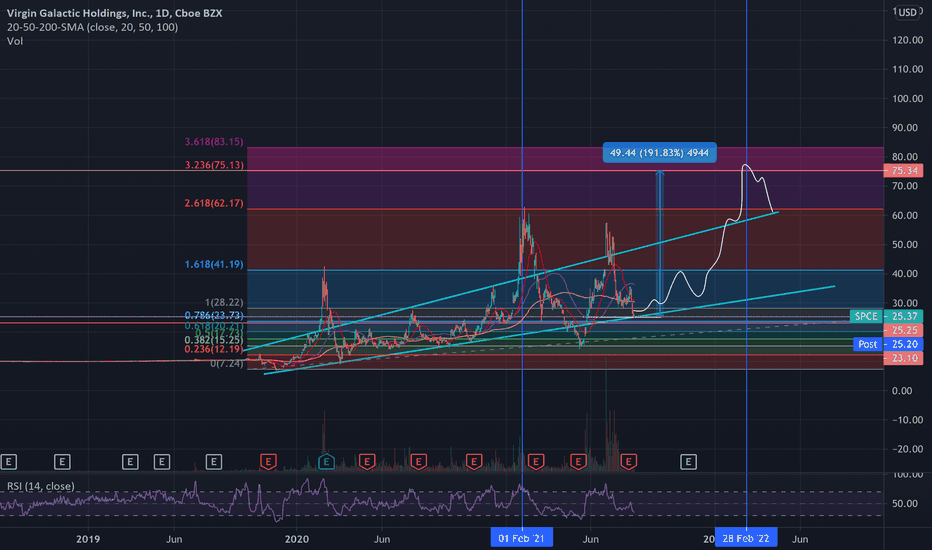Image resolution: width=932 pixels, height=550 pixels.
Task: Click red E marker right of Feb '21 line
Action: 536,461
